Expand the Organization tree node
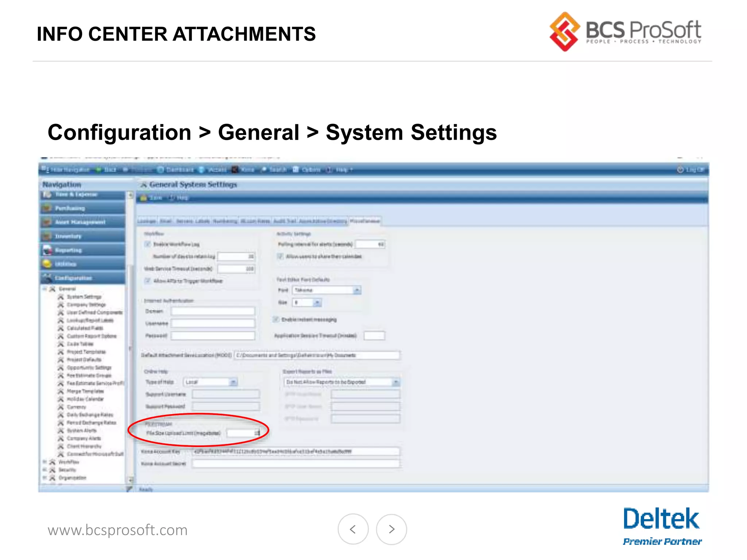This screenshot has height=560, width=747. click(x=45, y=478)
